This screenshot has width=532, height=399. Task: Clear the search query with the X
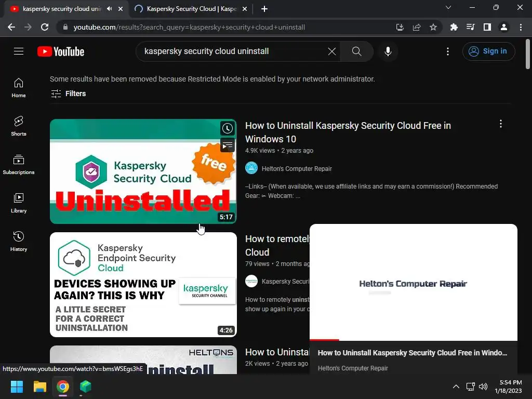[x=332, y=51]
